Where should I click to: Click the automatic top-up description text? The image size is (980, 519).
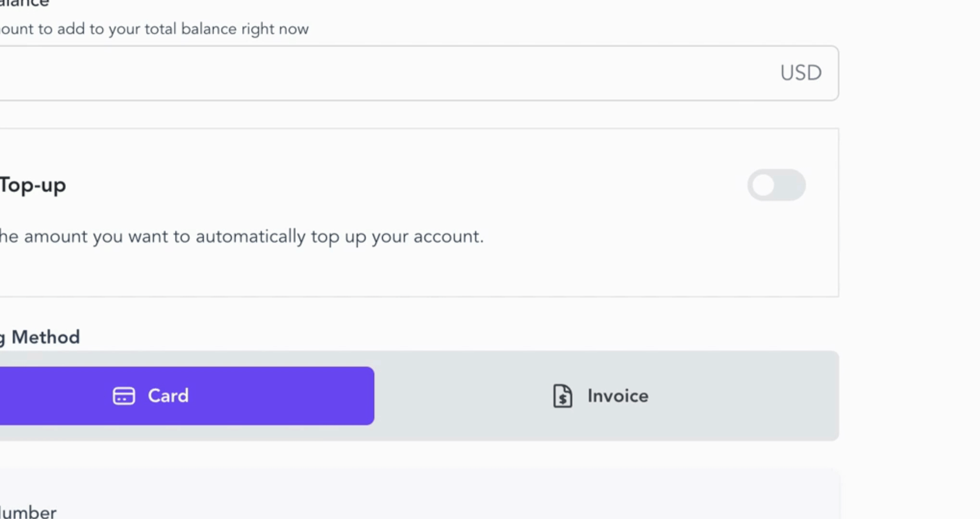pyautogui.click(x=241, y=236)
